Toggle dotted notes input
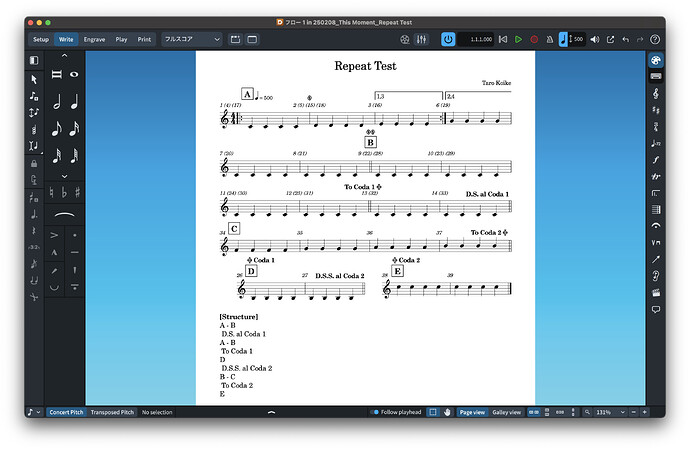 [34, 215]
